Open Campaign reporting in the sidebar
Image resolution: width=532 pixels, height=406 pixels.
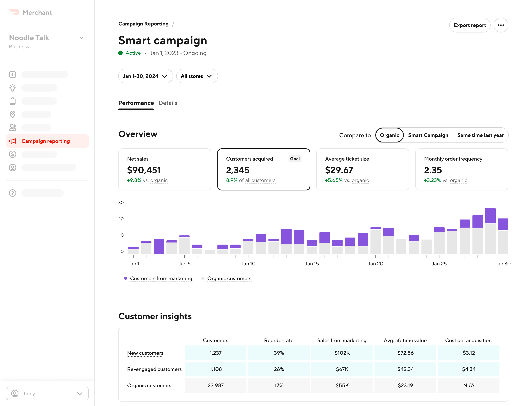click(x=47, y=141)
